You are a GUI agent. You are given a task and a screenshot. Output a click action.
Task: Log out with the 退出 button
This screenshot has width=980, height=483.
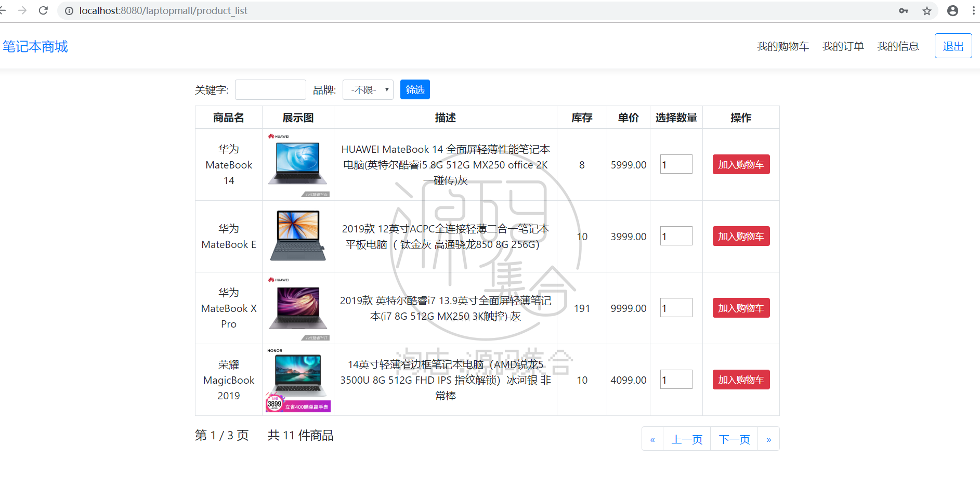tap(953, 46)
